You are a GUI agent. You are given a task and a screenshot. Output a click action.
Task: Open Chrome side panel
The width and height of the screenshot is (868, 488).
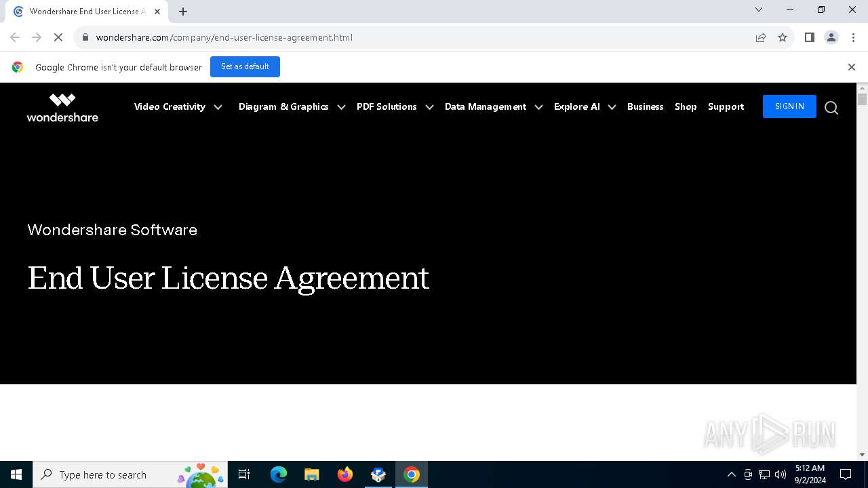pyautogui.click(x=809, y=37)
